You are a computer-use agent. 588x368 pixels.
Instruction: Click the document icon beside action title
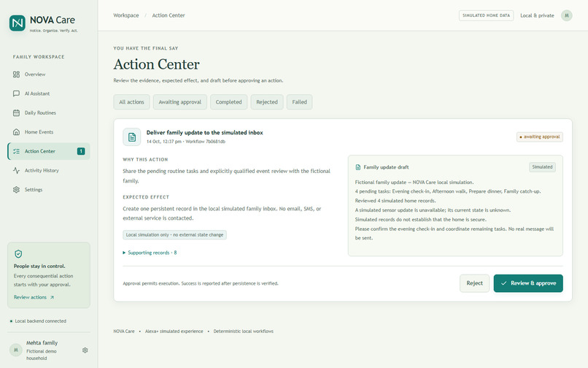(x=131, y=137)
